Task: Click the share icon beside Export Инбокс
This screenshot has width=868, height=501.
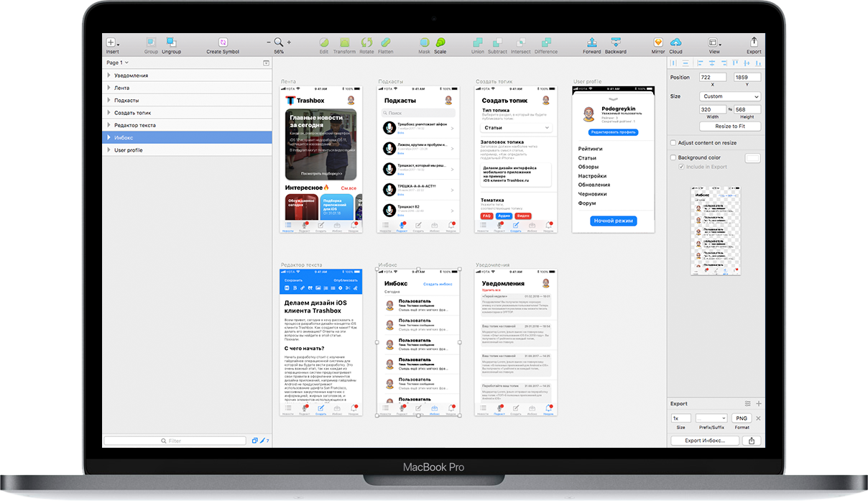Action: pos(752,440)
